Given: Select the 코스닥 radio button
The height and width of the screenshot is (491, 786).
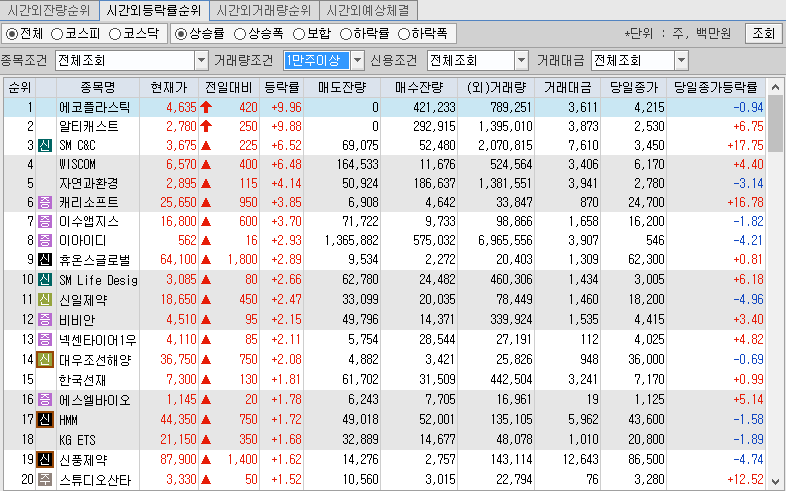Looking at the screenshot, I should tap(115, 34).
